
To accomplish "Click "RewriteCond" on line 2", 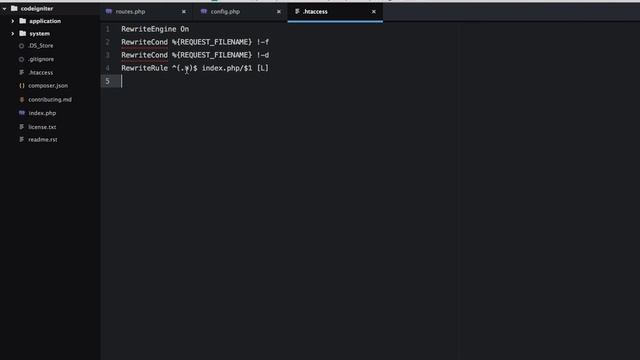I will (144, 42).
